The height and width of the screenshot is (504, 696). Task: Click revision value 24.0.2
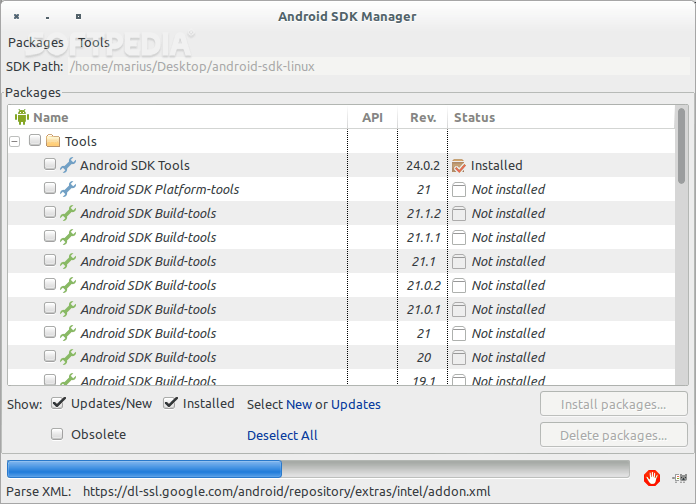423,166
